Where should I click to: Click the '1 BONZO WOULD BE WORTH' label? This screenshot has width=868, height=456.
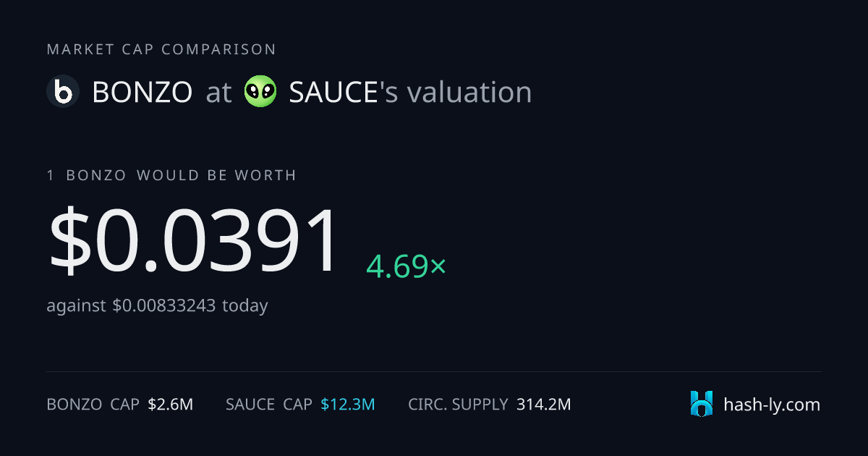coord(171,175)
